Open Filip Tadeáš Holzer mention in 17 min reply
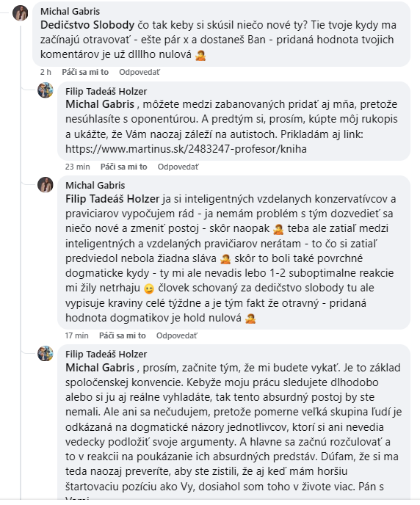 112,199
